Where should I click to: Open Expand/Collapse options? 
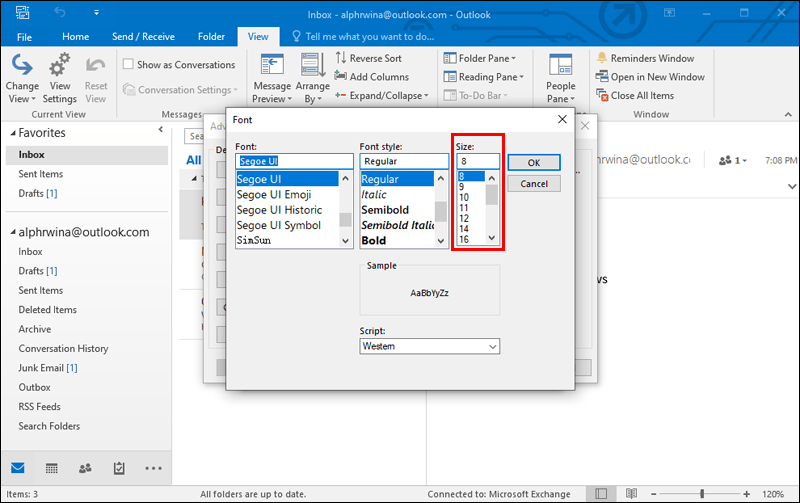tap(381, 95)
